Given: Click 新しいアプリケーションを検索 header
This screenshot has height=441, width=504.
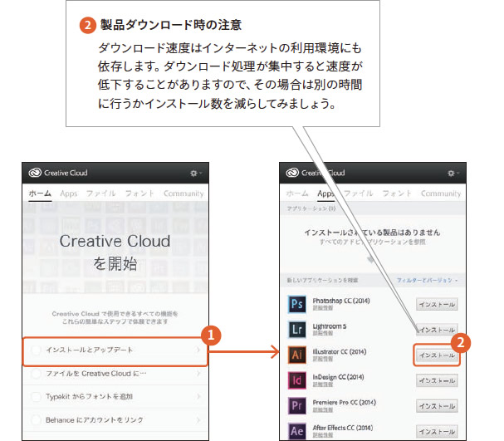Looking at the screenshot, I should coord(322,280).
